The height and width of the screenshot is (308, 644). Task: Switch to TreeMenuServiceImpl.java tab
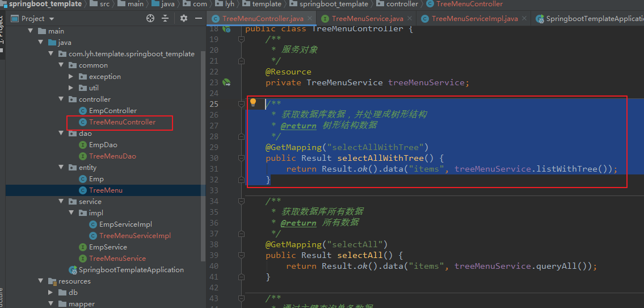(x=474, y=19)
